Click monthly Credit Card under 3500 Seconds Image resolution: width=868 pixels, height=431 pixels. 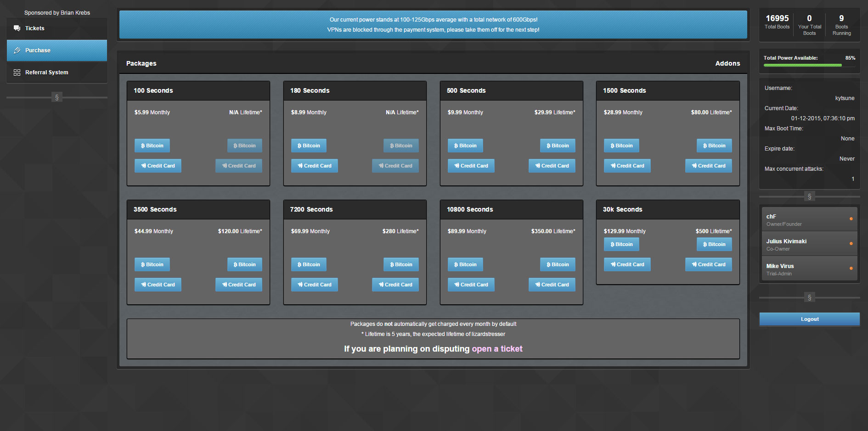point(158,285)
